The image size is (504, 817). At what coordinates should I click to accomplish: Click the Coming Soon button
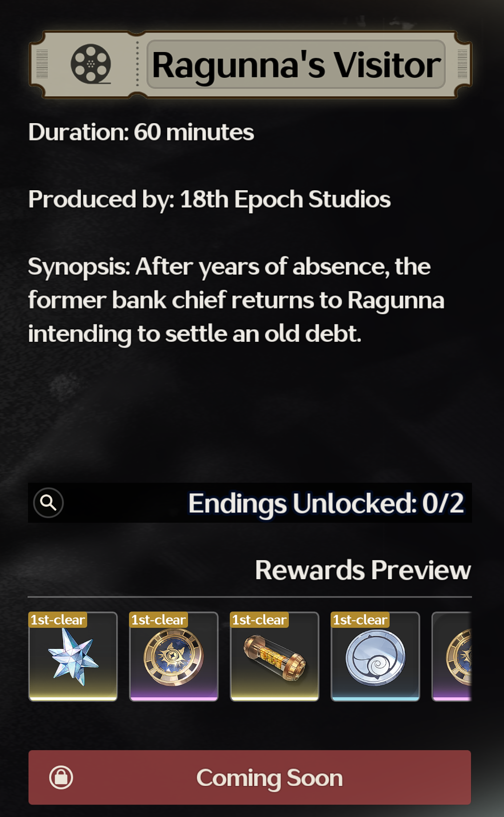250,777
